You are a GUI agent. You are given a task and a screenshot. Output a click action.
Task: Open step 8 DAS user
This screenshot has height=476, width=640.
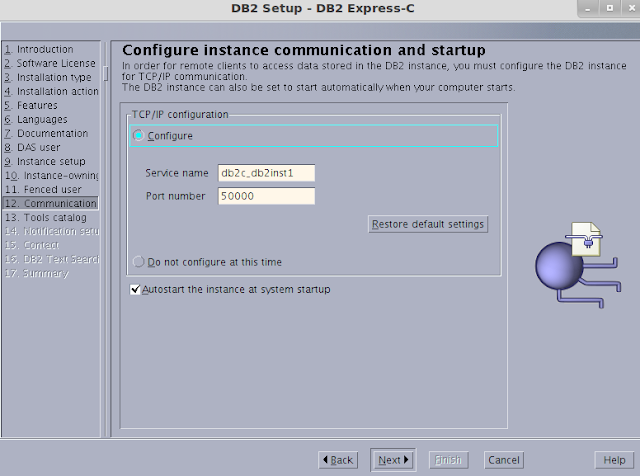tap(32, 147)
